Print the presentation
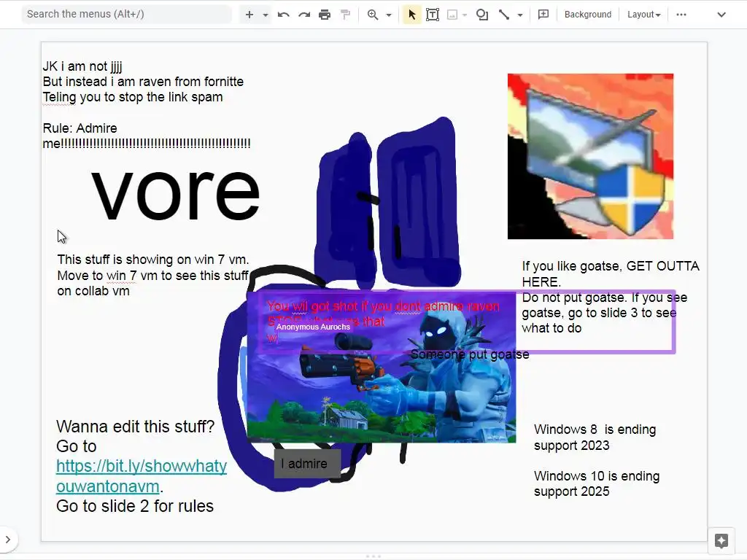Viewport: 747px width, 560px height. (325, 15)
